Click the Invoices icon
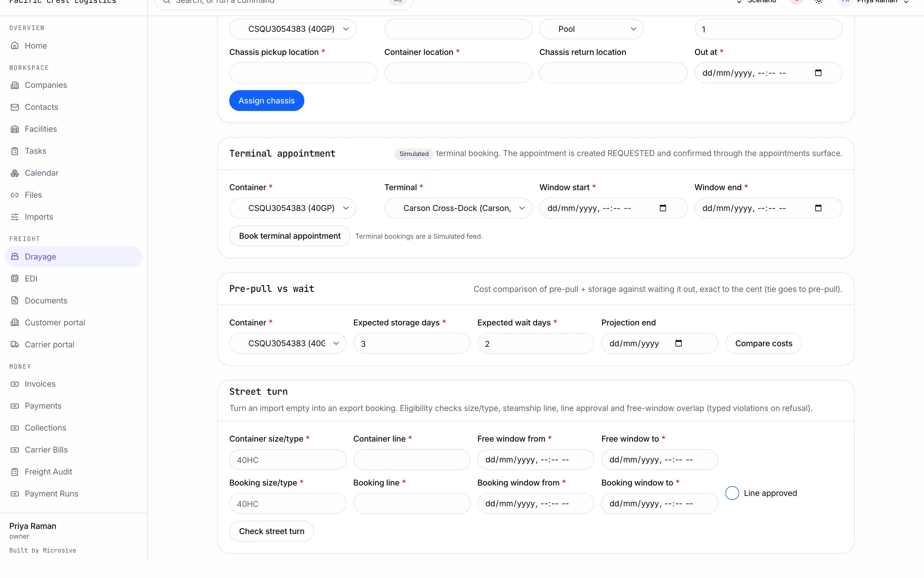924x578 pixels. point(14,384)
